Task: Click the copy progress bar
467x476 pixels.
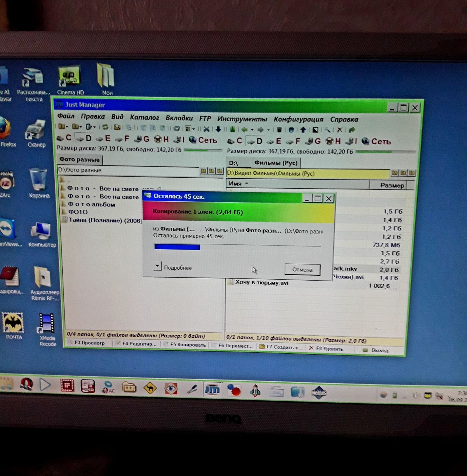Action: [237, 247]
